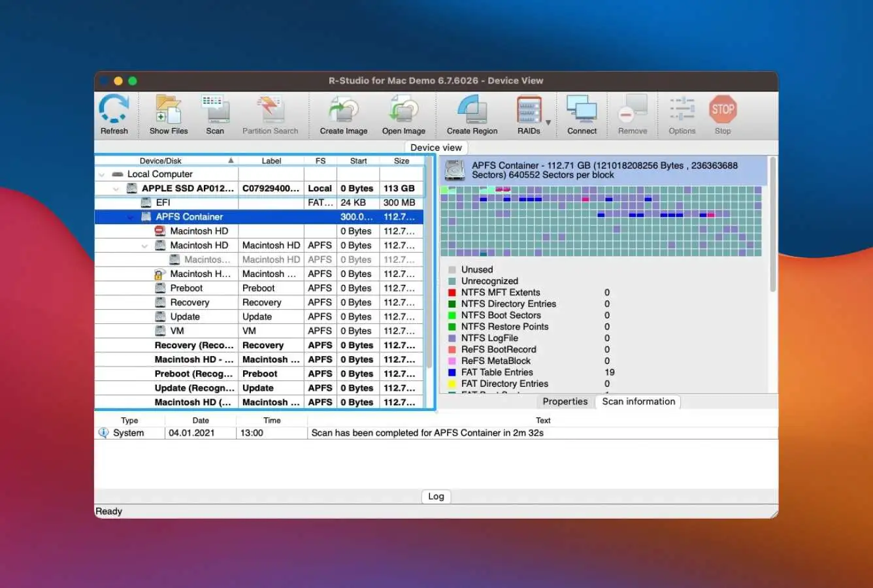Click the APFS Container row icon

[x=146, y=217]
